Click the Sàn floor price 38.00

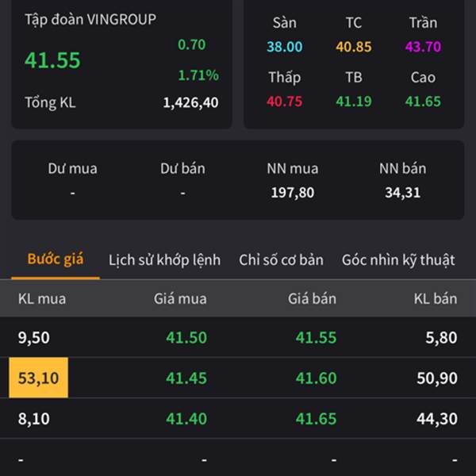point(285,47)
